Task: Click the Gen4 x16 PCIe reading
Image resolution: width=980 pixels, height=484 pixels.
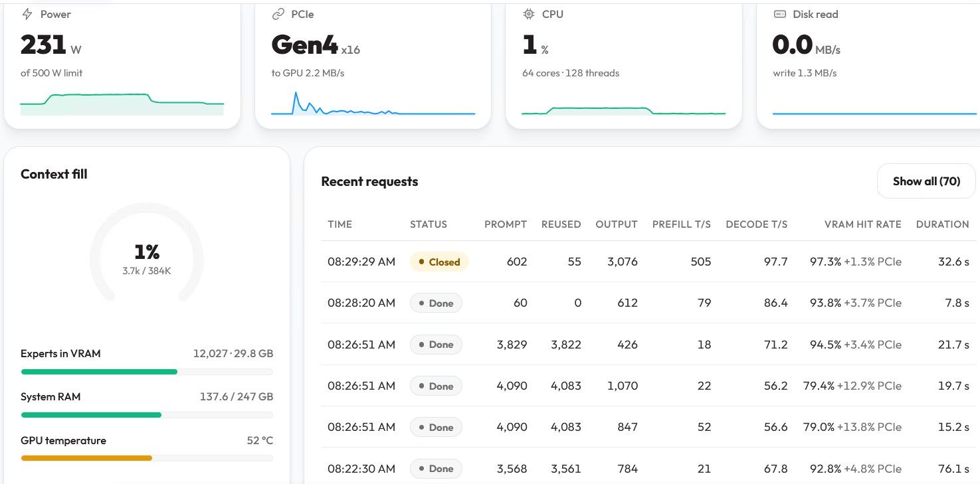Action: [x=316, y=45]
